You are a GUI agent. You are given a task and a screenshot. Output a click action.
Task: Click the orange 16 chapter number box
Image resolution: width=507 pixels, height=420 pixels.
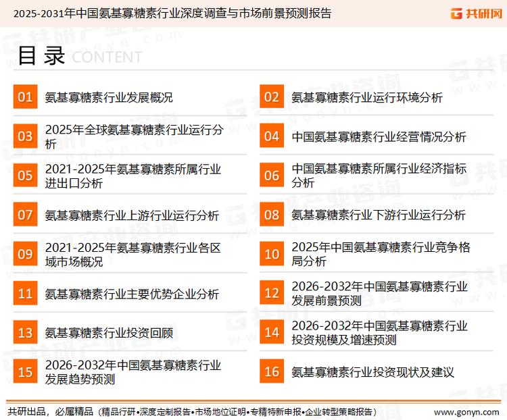point(272,371)
